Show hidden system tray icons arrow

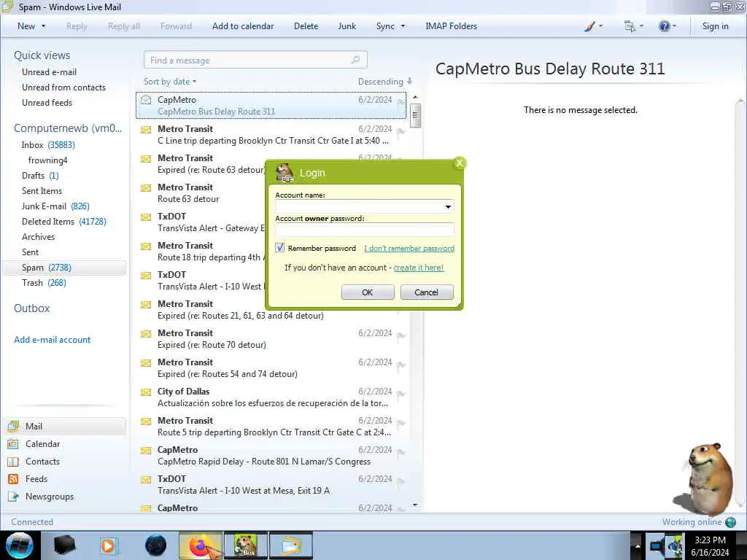(638, 545)
